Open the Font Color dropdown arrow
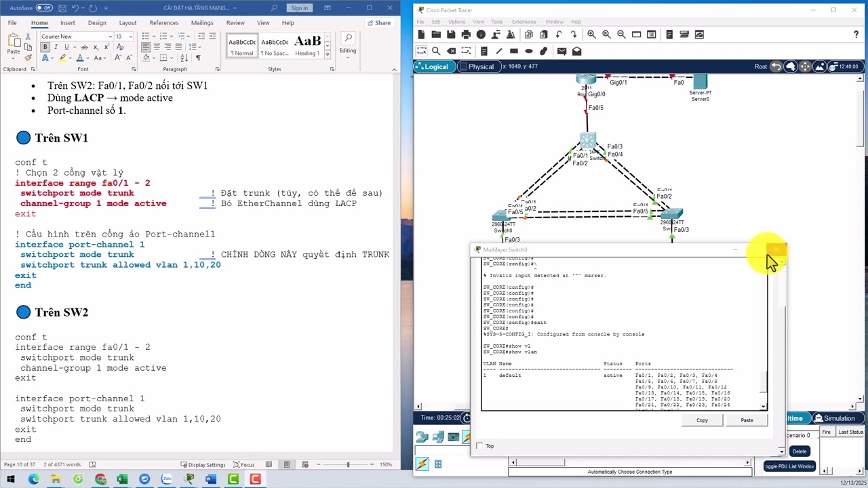The width and height of the screenshot is (868, 488). click(90, 58)
